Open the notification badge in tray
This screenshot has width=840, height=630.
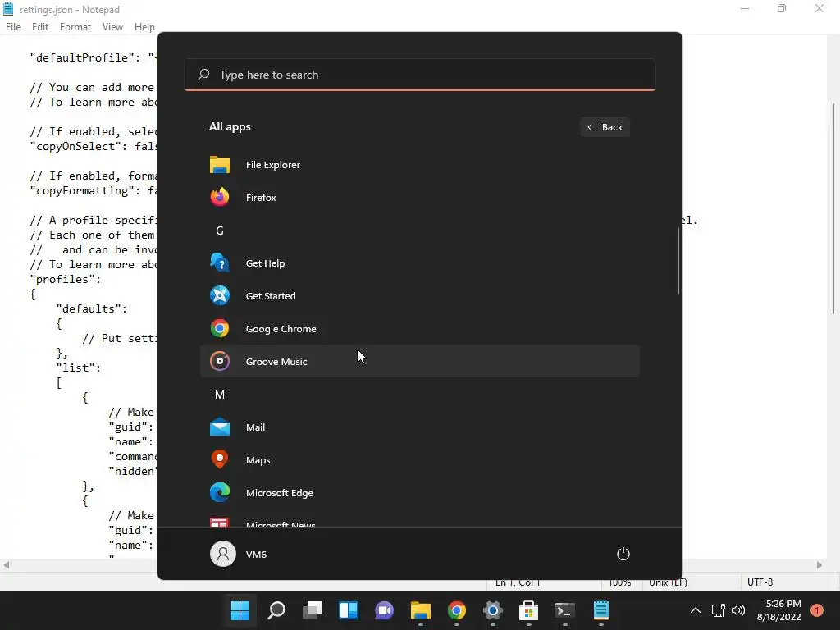817,610
